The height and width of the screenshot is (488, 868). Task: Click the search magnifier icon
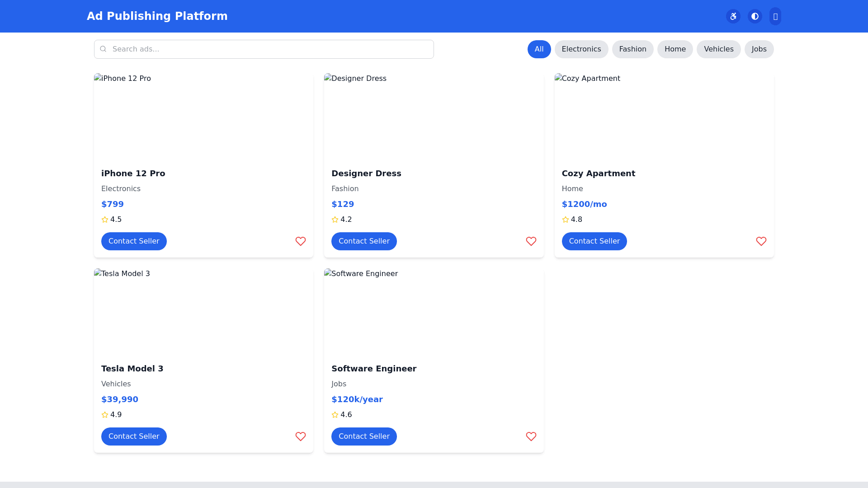pyautogui.click(x=103, y=49)
